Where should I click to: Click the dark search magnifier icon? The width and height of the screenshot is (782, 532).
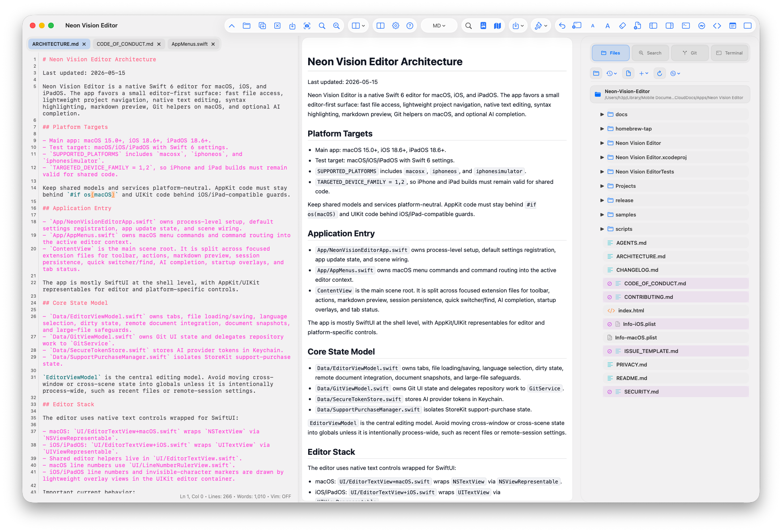(x=469, y=26)
